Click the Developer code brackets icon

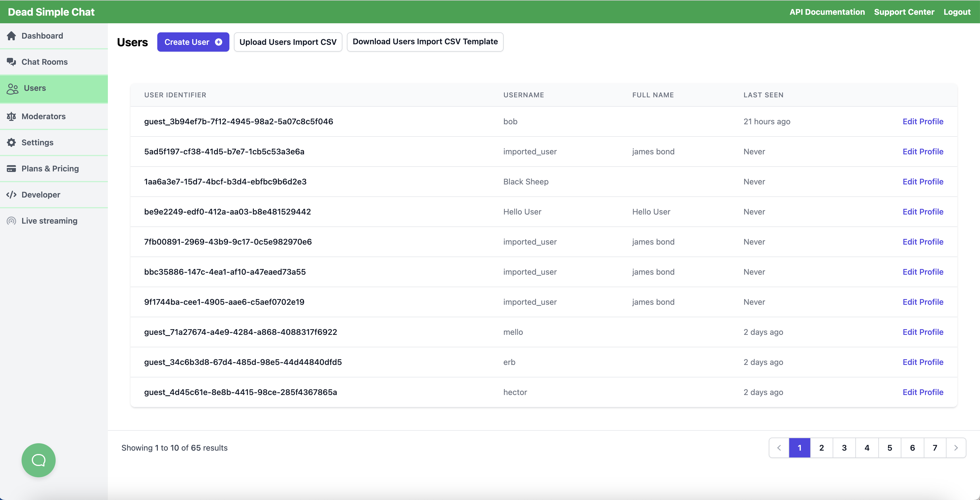click(11, 195)
